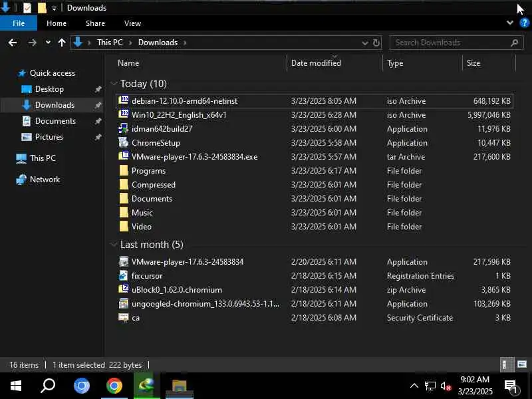Viewport: 532px width, 399px height.
Task: Select Network in navigation pane
Action: (x=45, y=179)
